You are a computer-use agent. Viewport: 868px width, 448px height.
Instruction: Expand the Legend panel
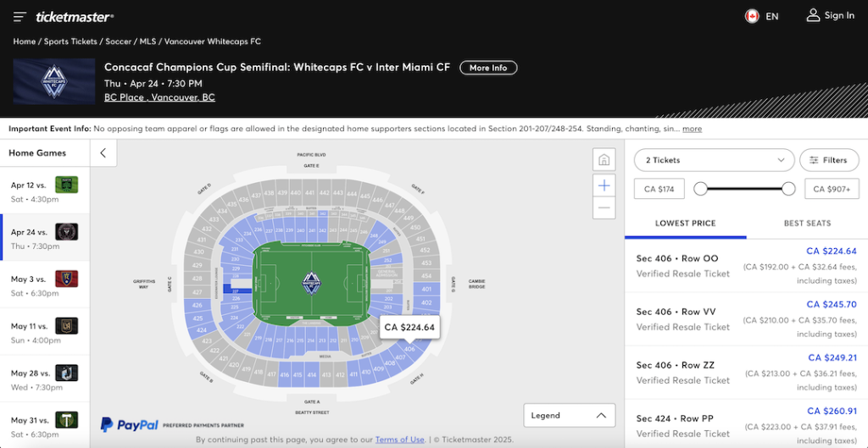pyautogui.click(x=569, y=415)
